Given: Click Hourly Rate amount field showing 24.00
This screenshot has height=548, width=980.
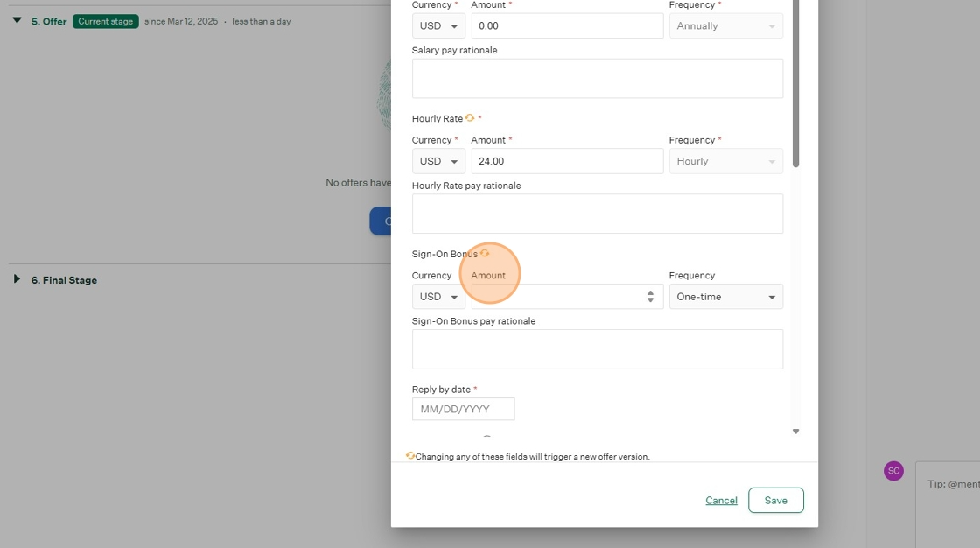Looking at the screenshot, I should click(567, 161).
